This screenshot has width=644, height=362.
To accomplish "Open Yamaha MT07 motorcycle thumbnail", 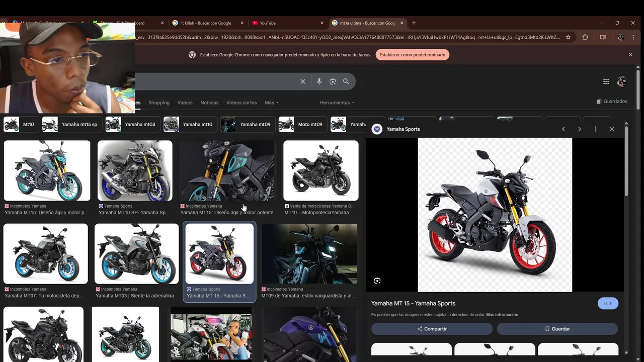I will point(45,254).
